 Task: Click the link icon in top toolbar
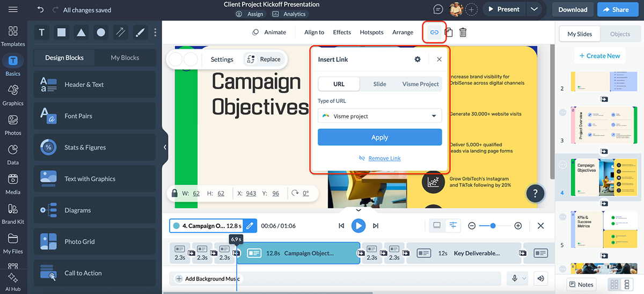click(x=434, y=33)
